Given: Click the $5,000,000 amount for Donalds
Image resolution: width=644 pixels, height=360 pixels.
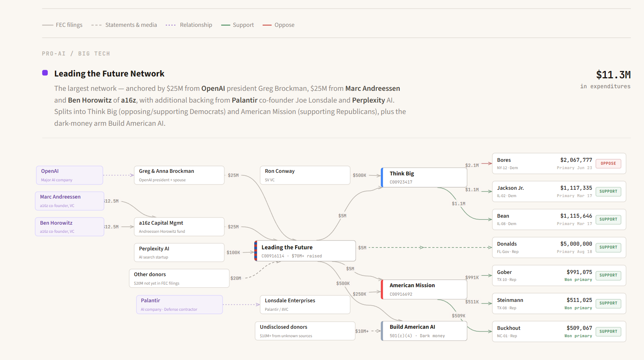Looking at the screenshot, I should pos(576,244).
